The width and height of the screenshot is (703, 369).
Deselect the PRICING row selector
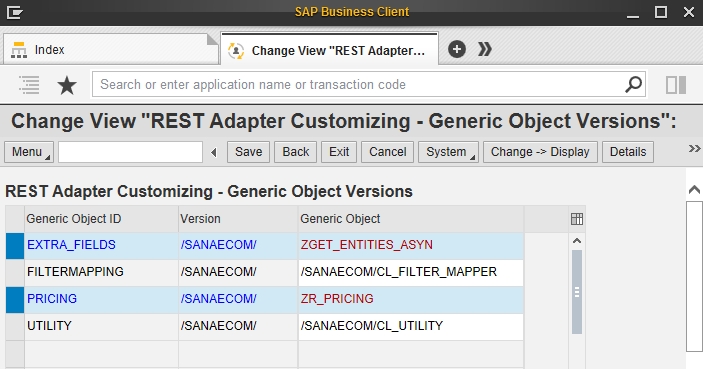pos(15,300)
